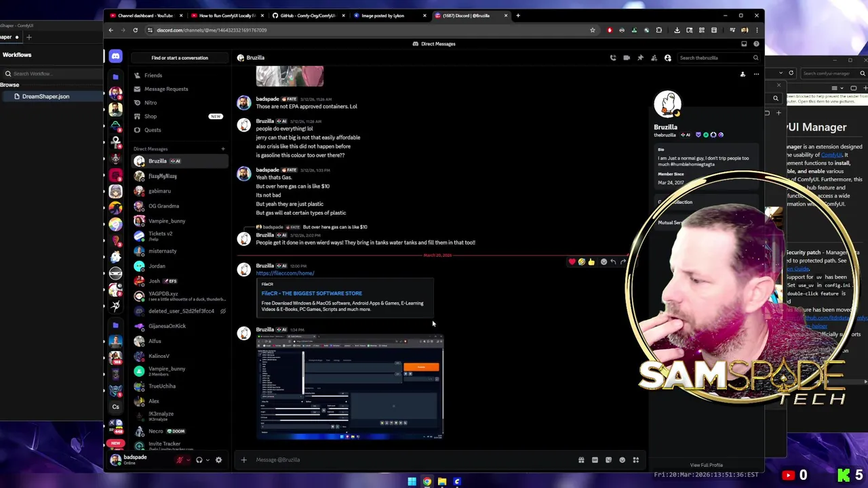
Task: Create a new DM with the plus icon
Action: pyautogui.click(x=222, y=148)
